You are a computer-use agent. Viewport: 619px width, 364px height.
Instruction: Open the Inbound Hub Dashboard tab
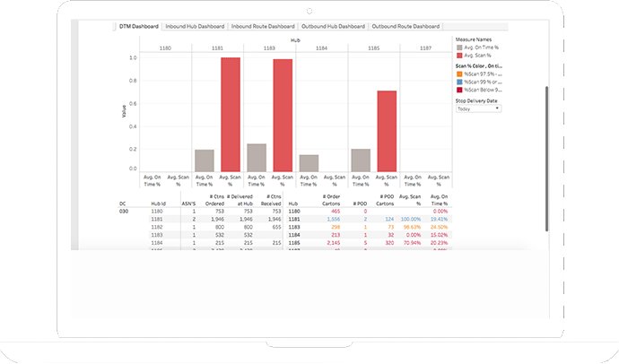click(194, 27)
